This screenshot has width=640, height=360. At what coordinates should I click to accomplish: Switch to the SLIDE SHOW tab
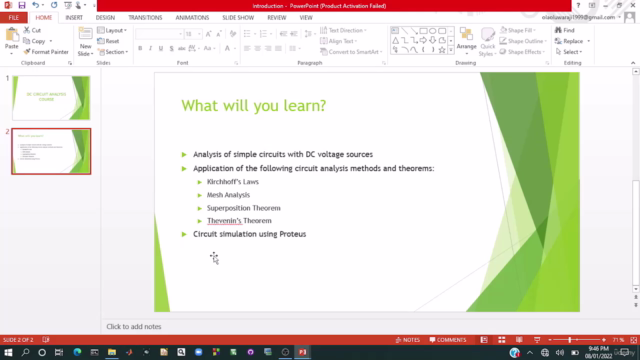pos(238,18)
